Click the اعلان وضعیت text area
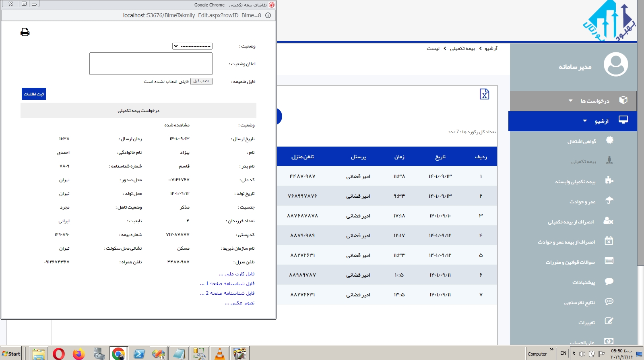The image size is (644, 360). (151, 64)
